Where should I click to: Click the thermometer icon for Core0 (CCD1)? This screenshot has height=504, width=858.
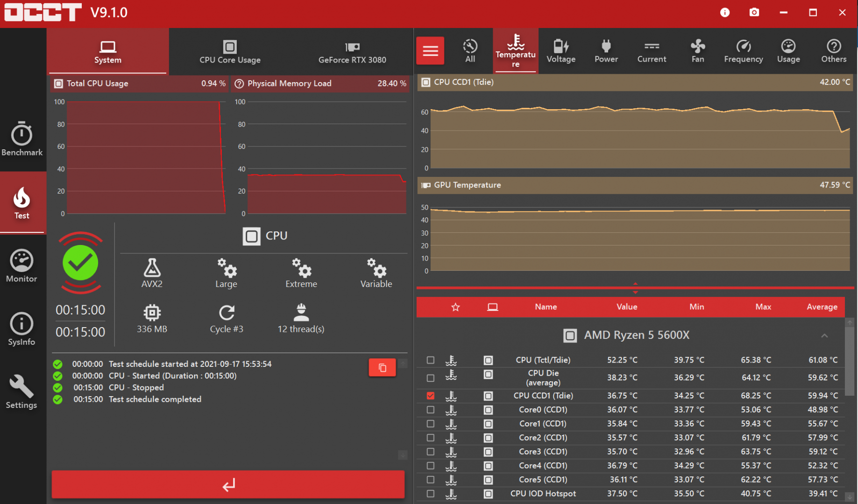451,410
